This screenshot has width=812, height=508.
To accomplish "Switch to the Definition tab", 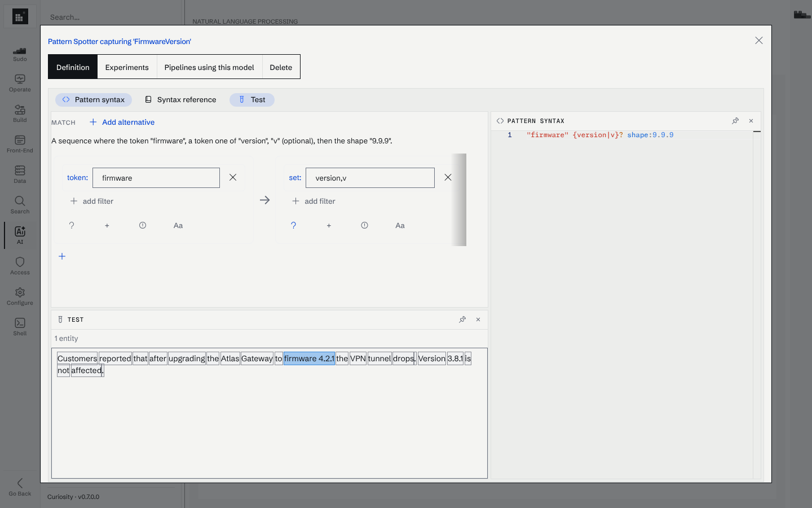I will coord(73,67).
